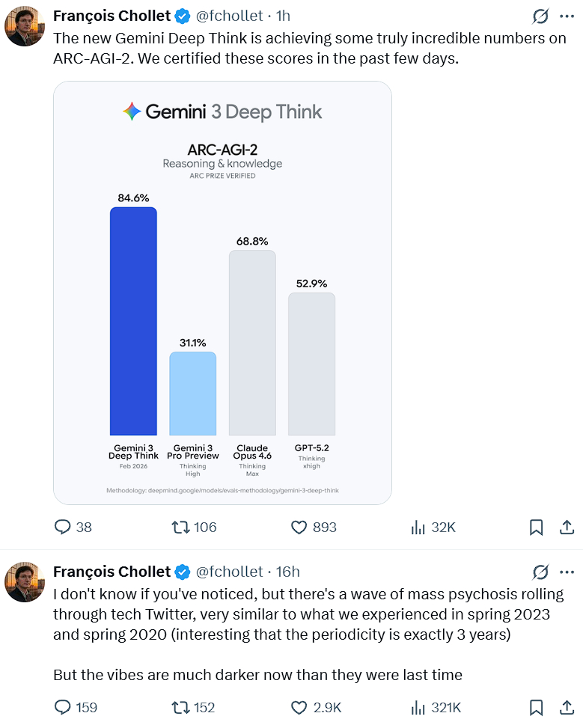
Task: Like the Gemini Deep Think tweet
Action: (x=299, y=527)
